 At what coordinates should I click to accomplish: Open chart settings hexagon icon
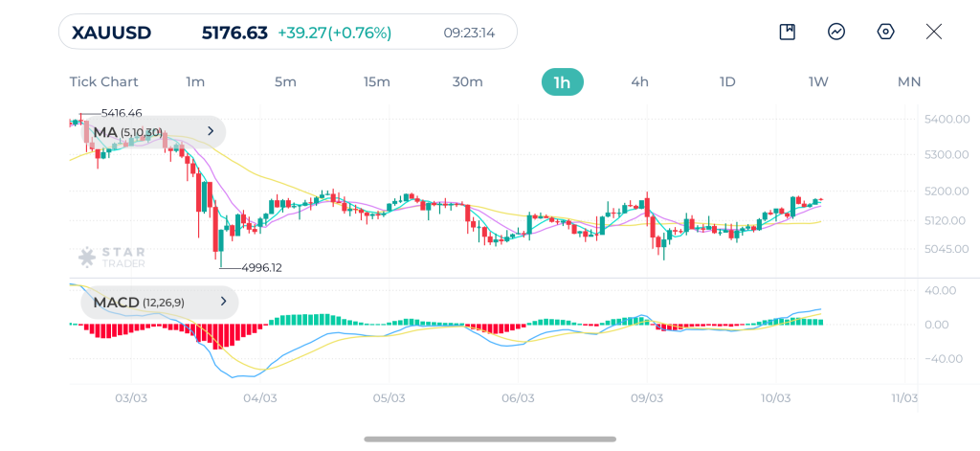885,32
